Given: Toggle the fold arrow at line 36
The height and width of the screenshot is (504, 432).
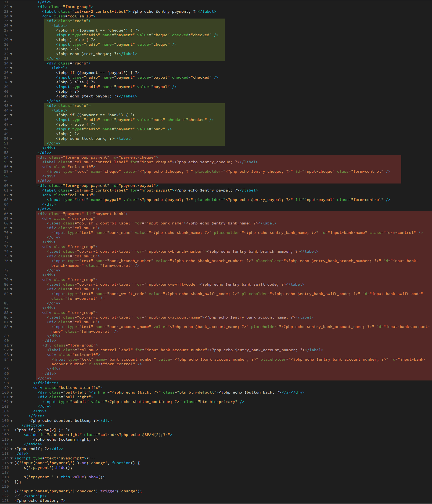Looking at the screenshot, I should [11, 73].
